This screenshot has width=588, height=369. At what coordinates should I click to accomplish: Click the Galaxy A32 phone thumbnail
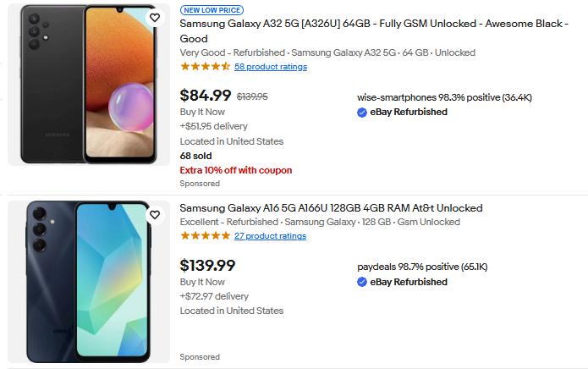(89, 85)
